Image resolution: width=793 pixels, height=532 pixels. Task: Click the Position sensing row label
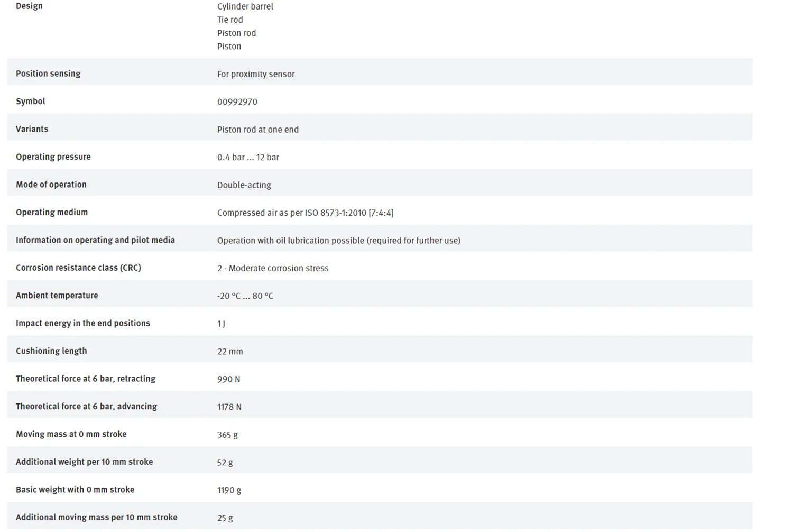(48, 74)
